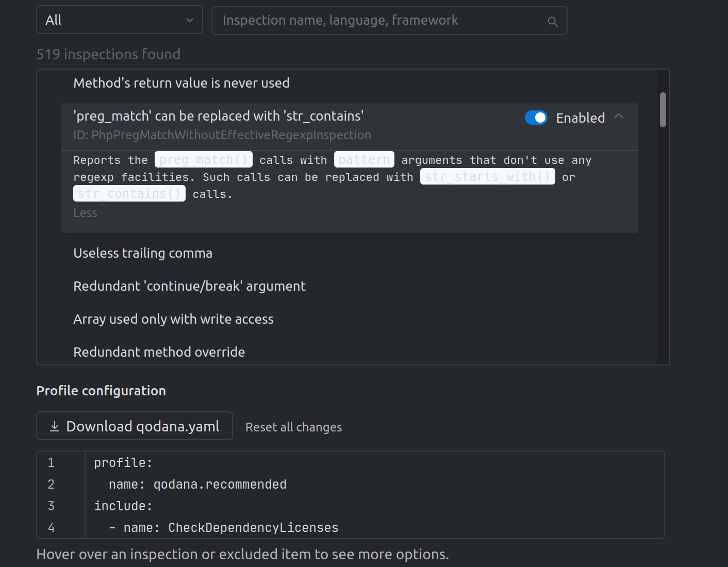Click the preg_match() code tag
The height and width of the screenshot is (567, 728).
[204, 160]
